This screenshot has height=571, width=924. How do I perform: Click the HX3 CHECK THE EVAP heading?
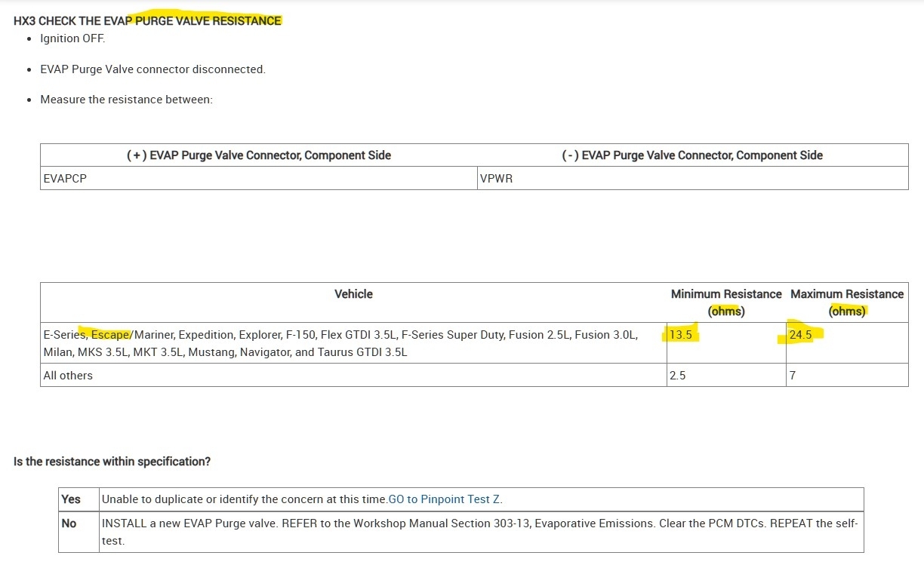(147, 20)
